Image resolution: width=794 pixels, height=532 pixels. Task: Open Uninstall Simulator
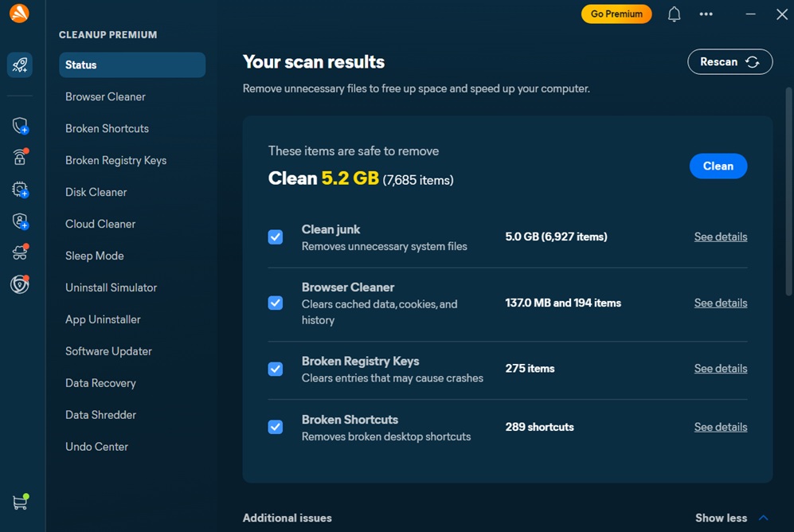[111, 288]
